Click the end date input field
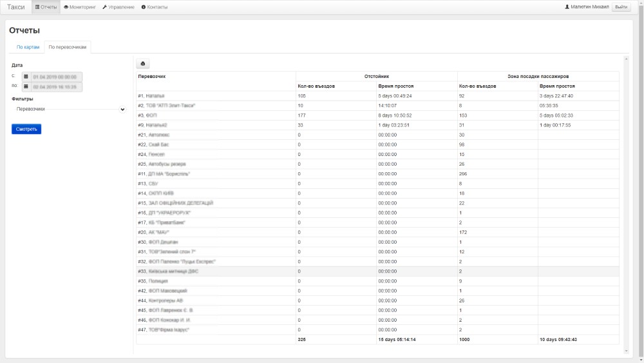This screenshot has width=644, height=363. pyautogui.click(x=56, y=86)
